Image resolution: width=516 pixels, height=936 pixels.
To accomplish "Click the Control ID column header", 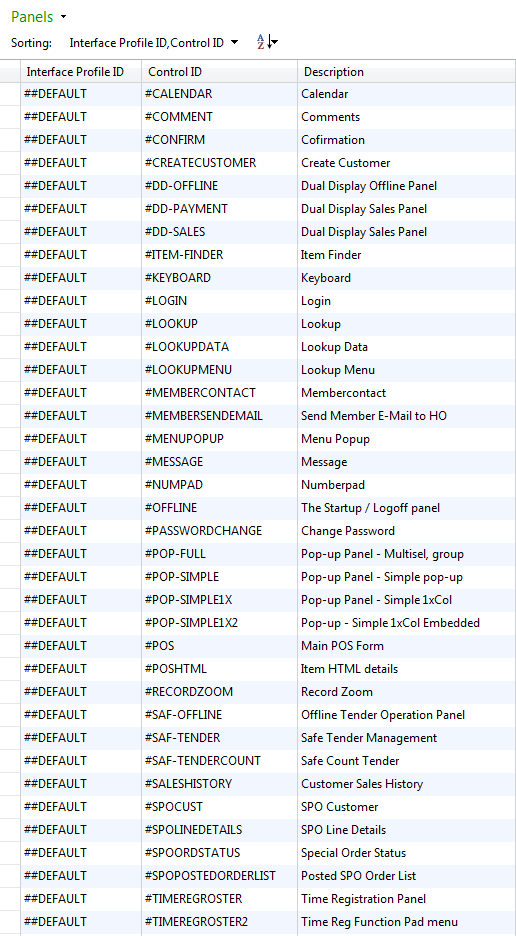I will [219, 72].
